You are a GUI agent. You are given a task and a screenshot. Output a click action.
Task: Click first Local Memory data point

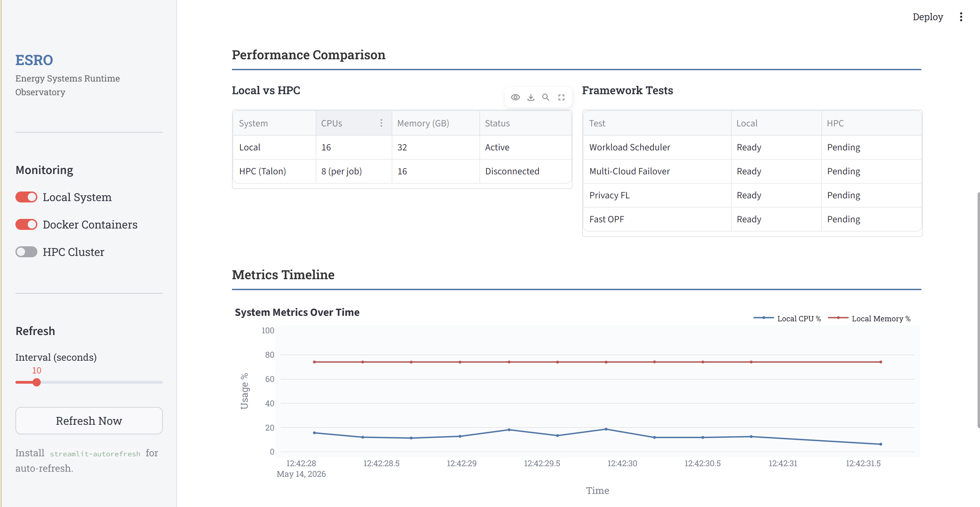pos(314,362)
